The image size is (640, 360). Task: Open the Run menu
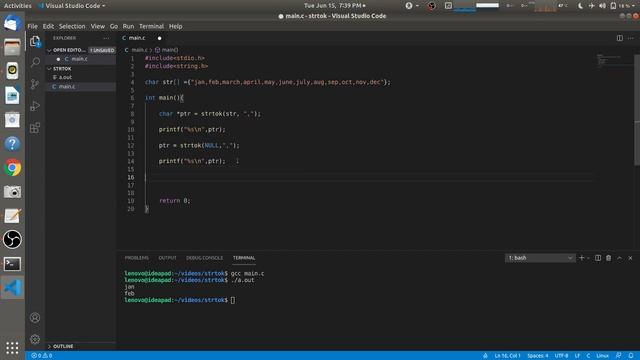[128, 26]
